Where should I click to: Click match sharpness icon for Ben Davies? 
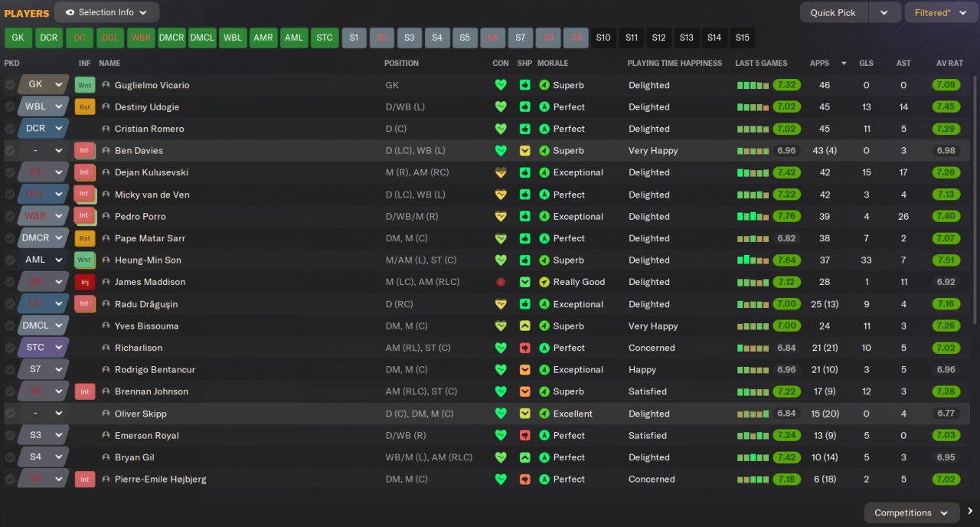click(x=524, y=151)
